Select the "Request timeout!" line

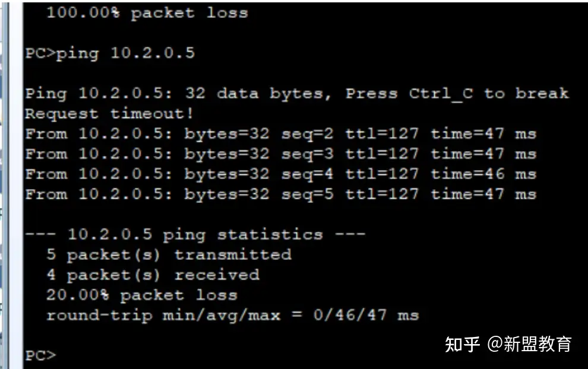pos(109,113)
